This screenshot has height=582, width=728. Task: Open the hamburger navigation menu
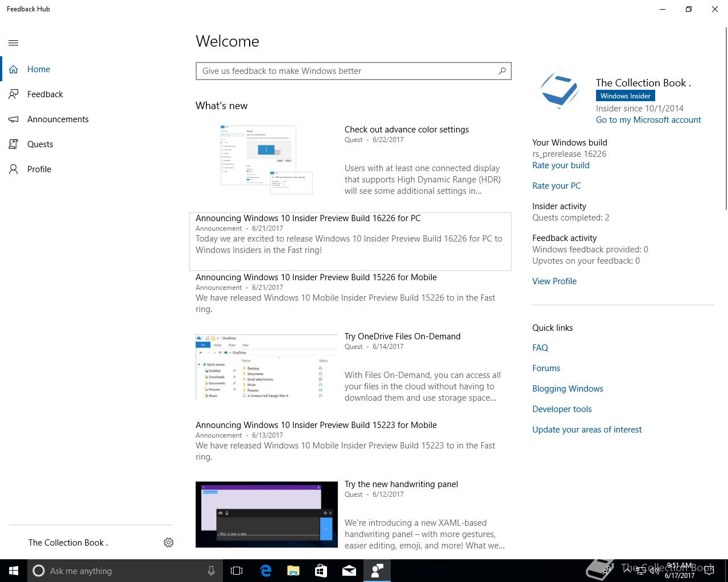point(14,43)
